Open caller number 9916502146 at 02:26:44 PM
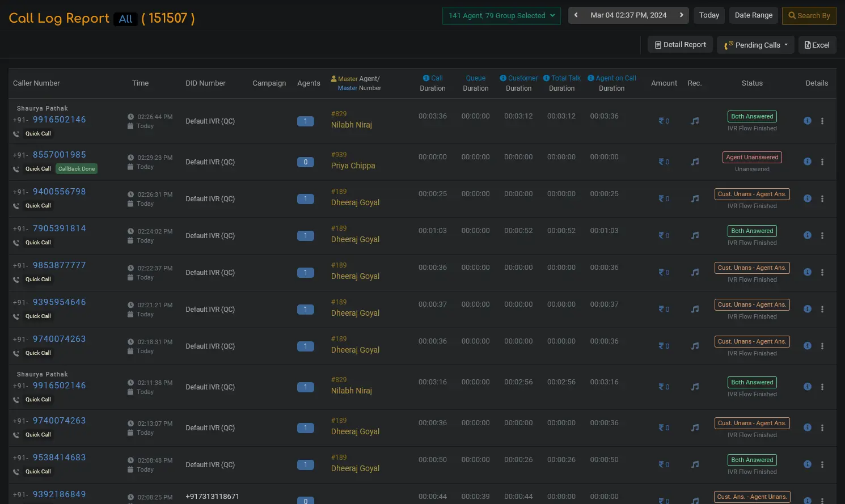The image size is (845, 504). (x=59, y=120)
